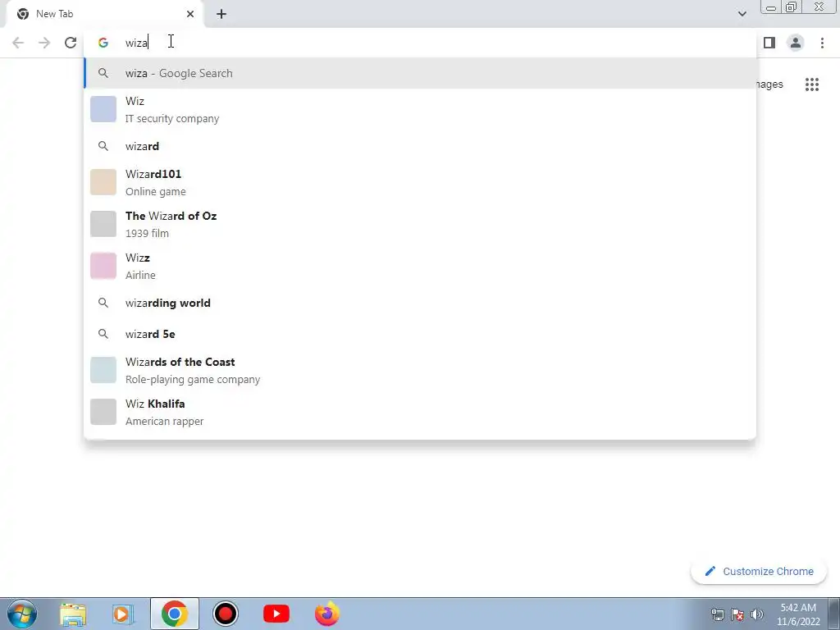The width and height of the screenshot is (840, 630).
Task: Click Show desktop strip at taskbar end
Action: click(x=834, y=614)
